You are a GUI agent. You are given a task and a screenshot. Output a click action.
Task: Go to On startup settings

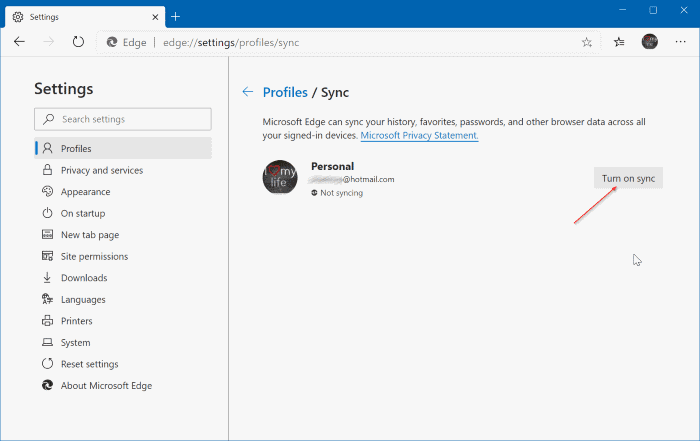[x=82, y=213]
